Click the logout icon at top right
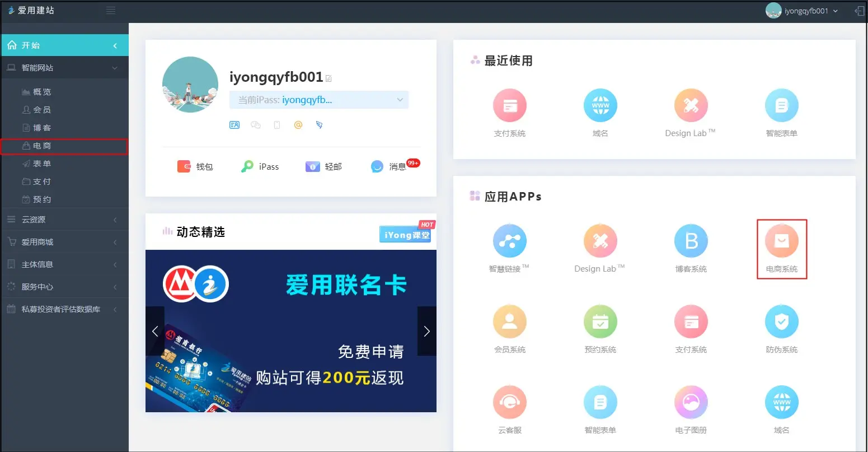 tap(859, 11)
